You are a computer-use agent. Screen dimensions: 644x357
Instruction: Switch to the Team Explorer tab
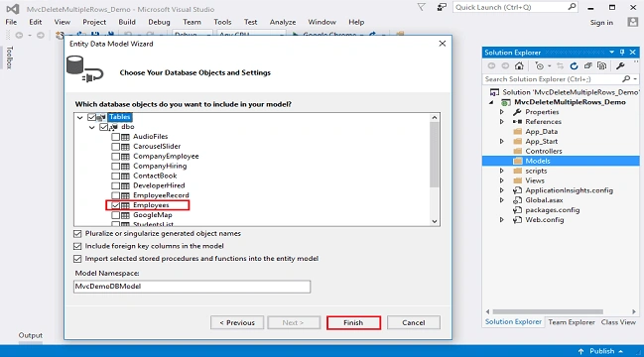[572, 322]
